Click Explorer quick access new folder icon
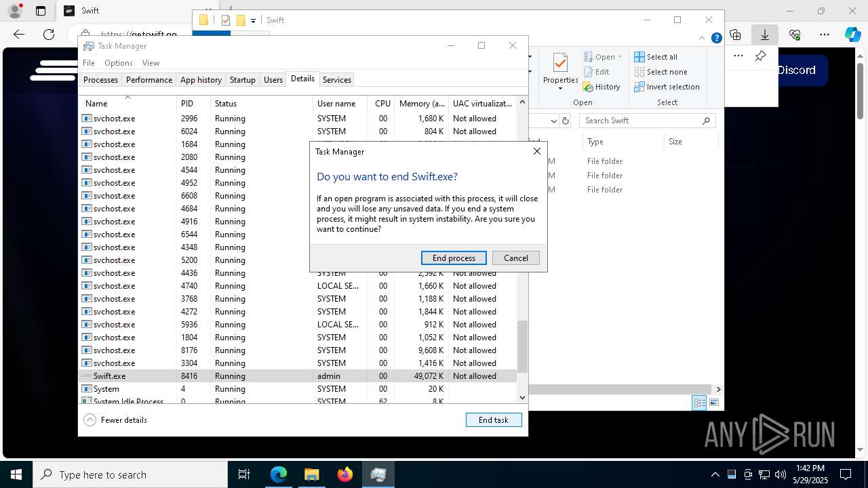 [x=240, y=20]
